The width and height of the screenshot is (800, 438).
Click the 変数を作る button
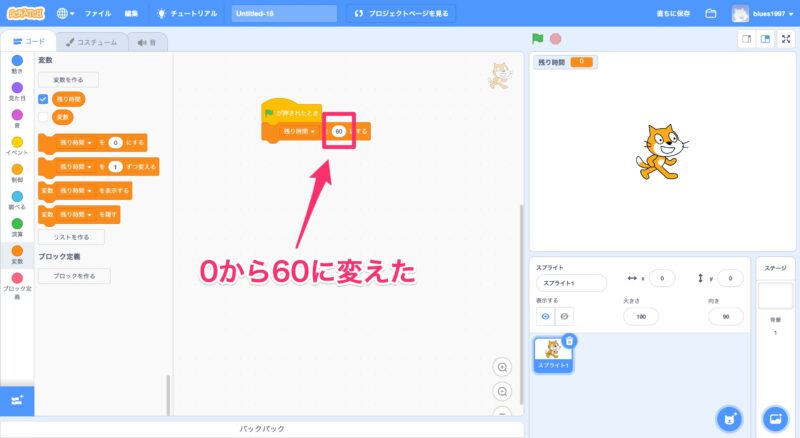68,79
